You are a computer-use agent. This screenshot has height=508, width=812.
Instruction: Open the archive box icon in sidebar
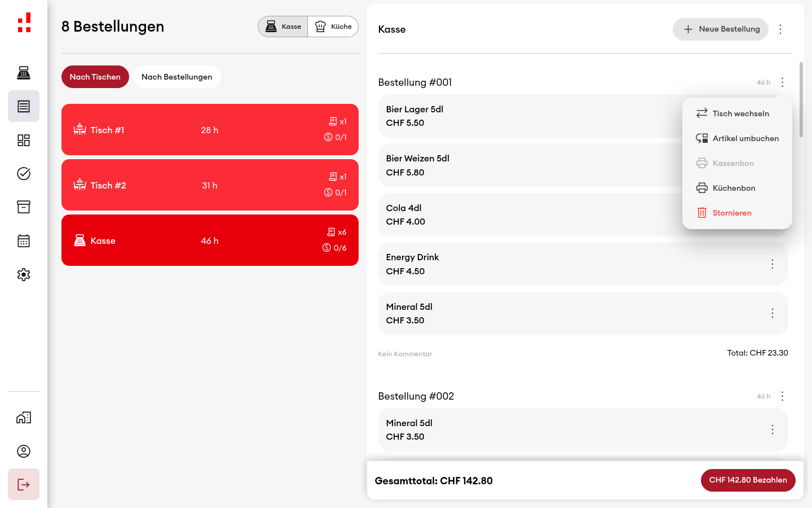pyautogui.click(x=24, y=207)
